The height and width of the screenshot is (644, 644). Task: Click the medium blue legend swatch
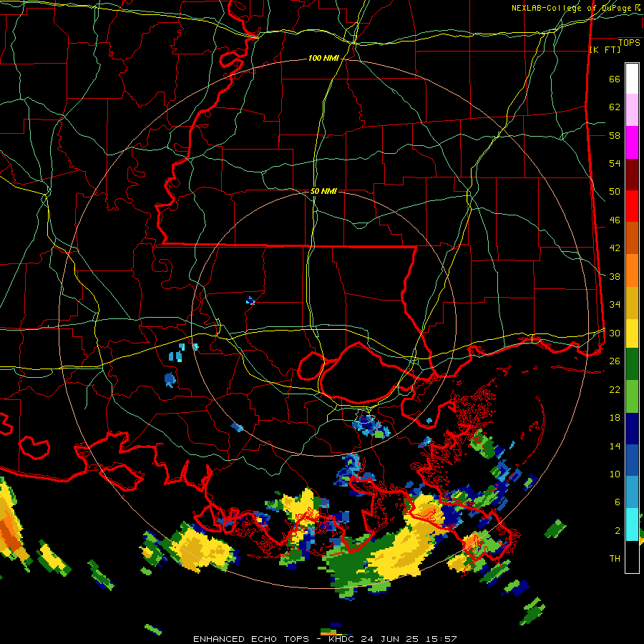click(632, 461)
